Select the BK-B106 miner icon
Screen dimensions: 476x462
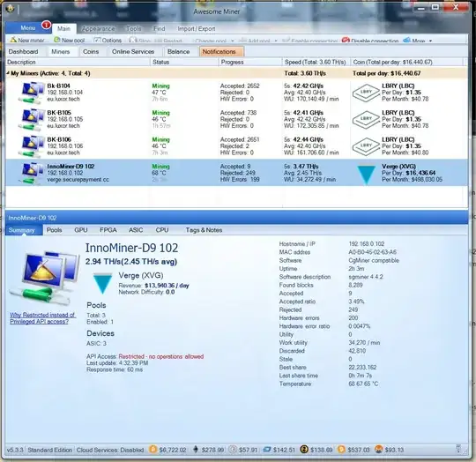click(x=31, y=146)
